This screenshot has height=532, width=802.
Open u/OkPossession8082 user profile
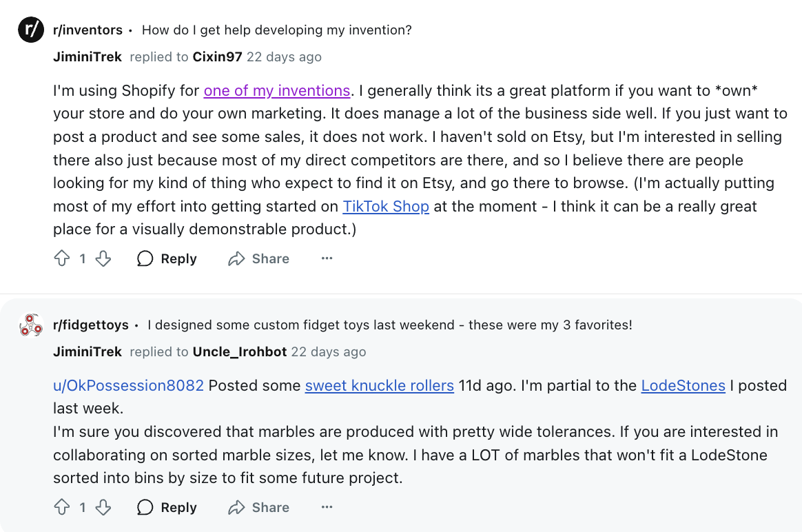click(x=128, y=385)
